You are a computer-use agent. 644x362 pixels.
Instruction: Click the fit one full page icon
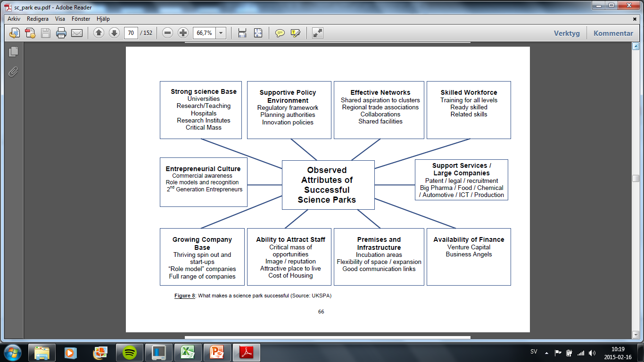coord(258,33)
